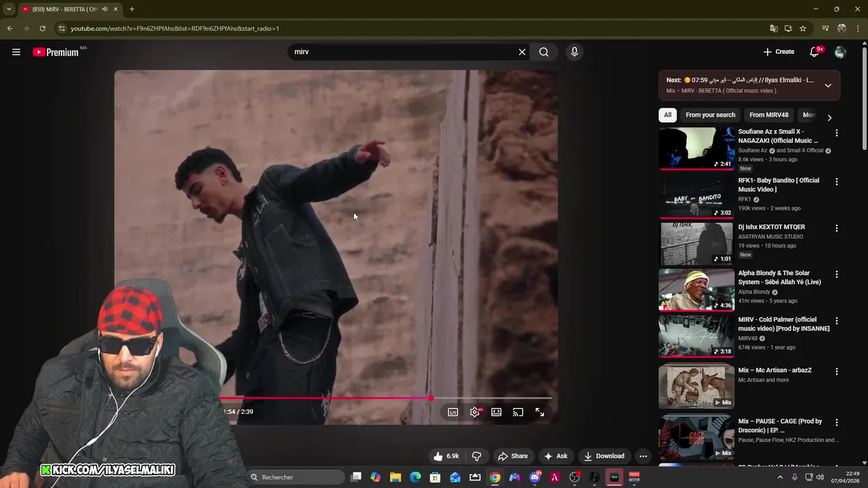This screenshot has width=868, height=488.
Task: Click the Rechercher taskbar search box
Action: [295, 477]
